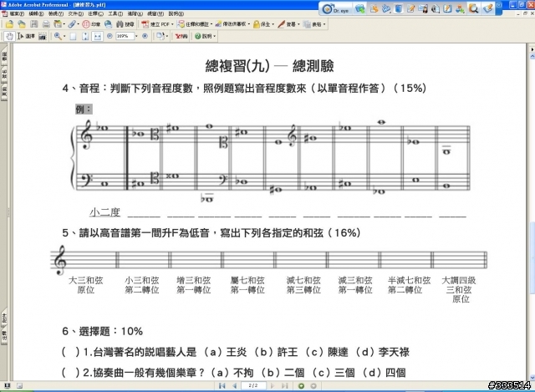Click the Print icon

[46, 24]
